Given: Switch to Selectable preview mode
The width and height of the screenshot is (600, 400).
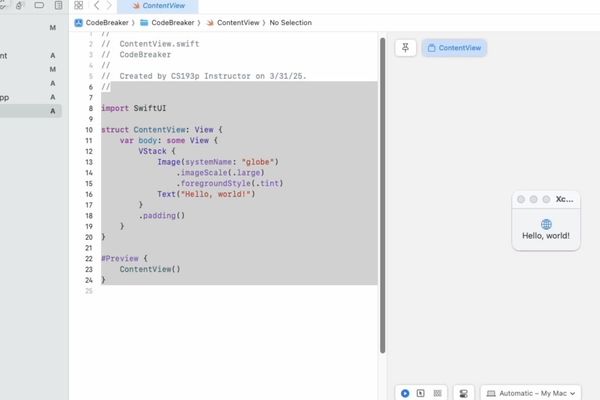Looking at the screenshot, I should [421, 393].
